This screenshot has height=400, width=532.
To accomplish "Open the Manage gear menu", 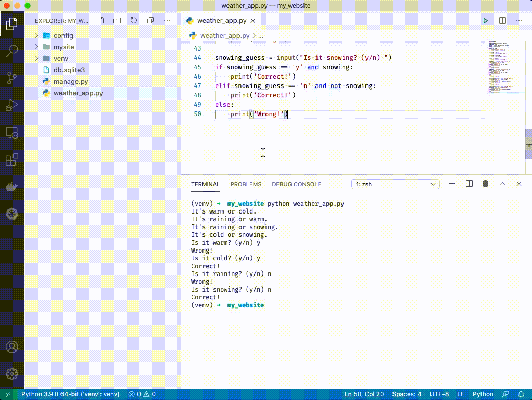I will coord(11,373).
